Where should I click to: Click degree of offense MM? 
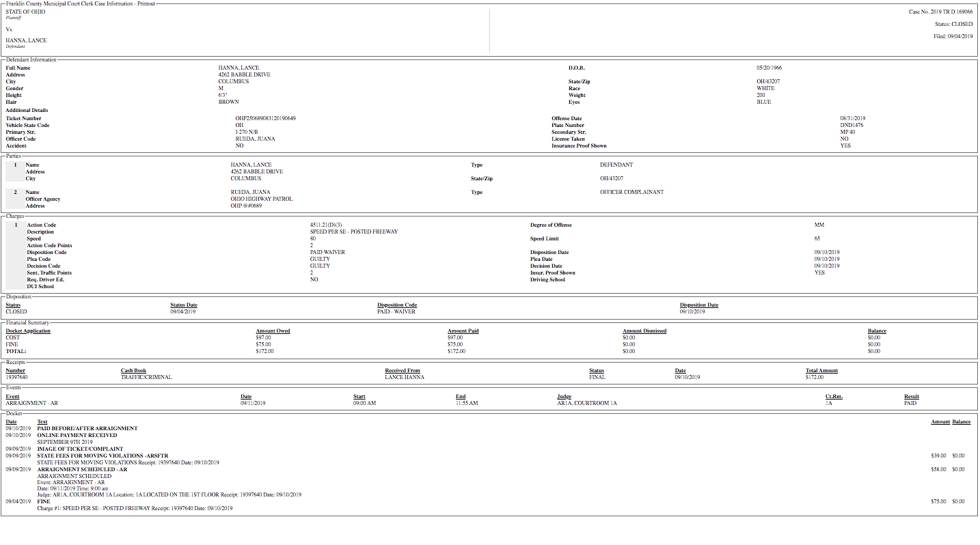coord(819,225)
